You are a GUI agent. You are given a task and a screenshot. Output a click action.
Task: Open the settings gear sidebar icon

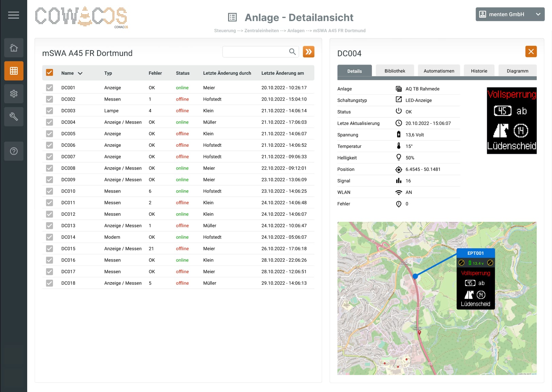[14, 94]
